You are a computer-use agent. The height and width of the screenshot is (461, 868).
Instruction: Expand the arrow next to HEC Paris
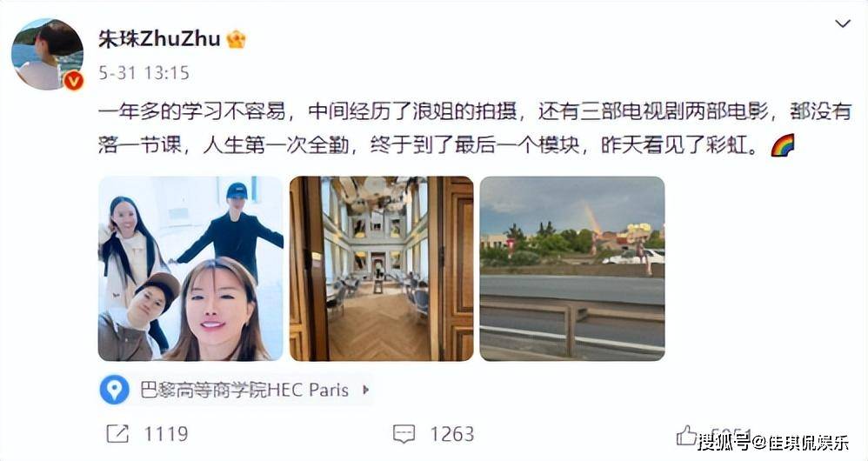pos(365,390)
